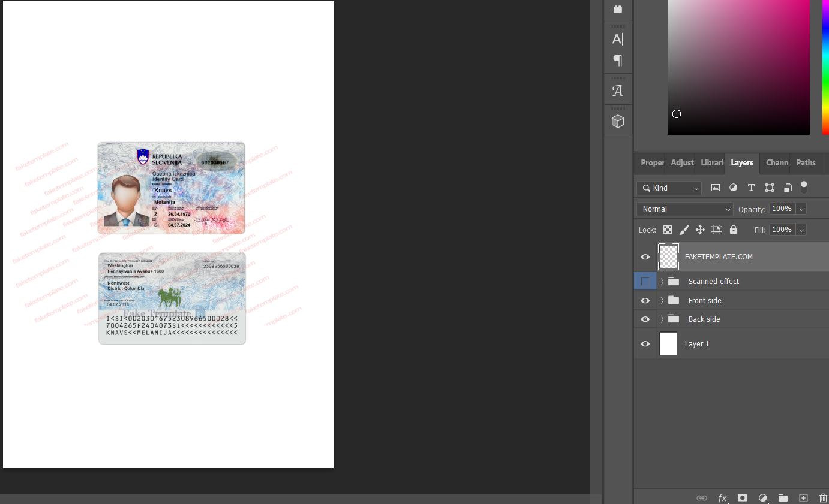Viewport: 829px width, 504px height.
Task: Filter layers by type layers icon
Action: tap(751, 188)
